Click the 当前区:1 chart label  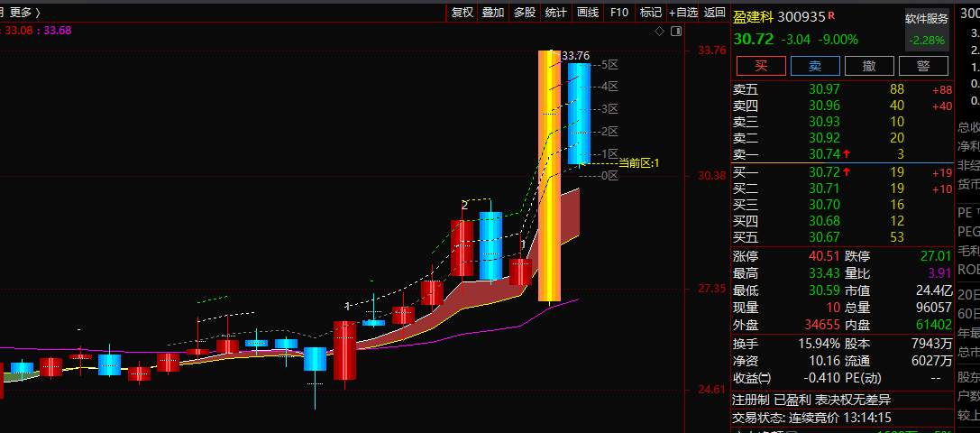638,162
